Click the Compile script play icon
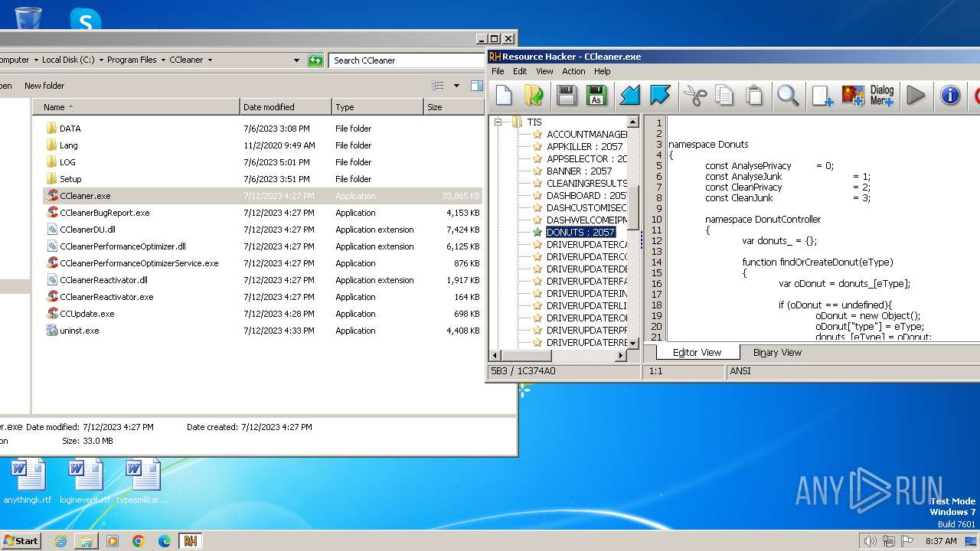This screenshot has height=551, width=980. pyautogui.click(x=916, y=95)
